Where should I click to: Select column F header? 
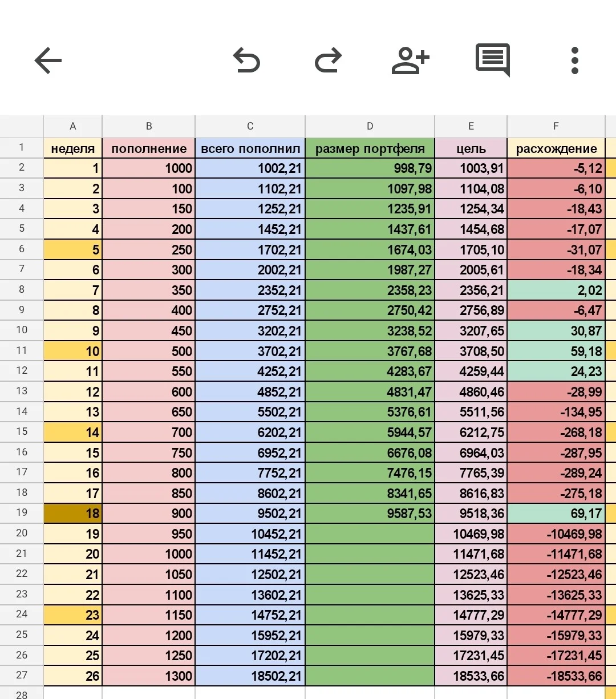pyautogui.click(x=556, y=127)
